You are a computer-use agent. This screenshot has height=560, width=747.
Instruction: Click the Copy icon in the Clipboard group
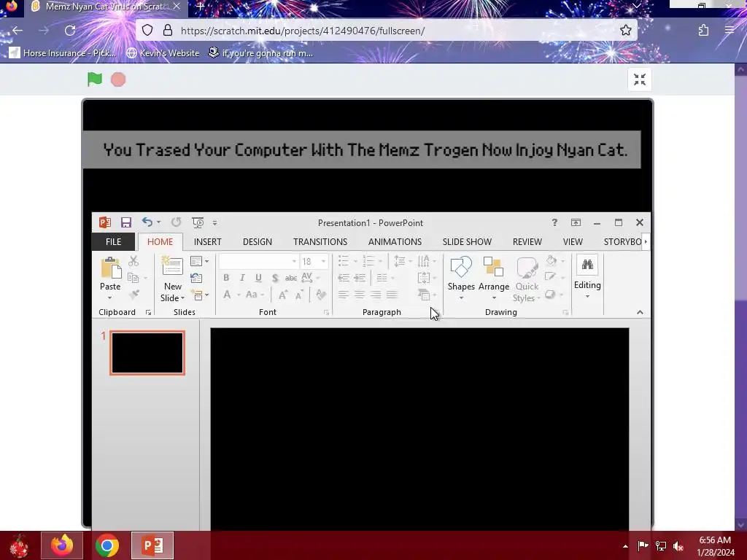(133, 278)
